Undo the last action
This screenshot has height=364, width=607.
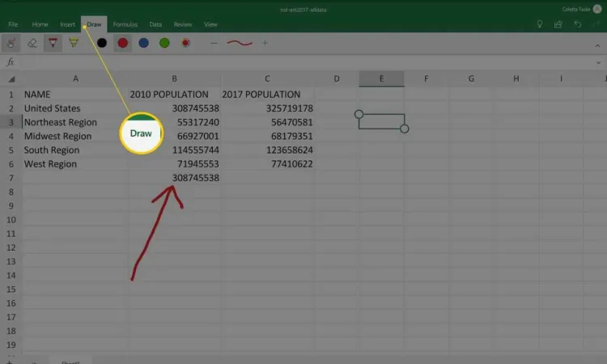(x=578, y=24)
